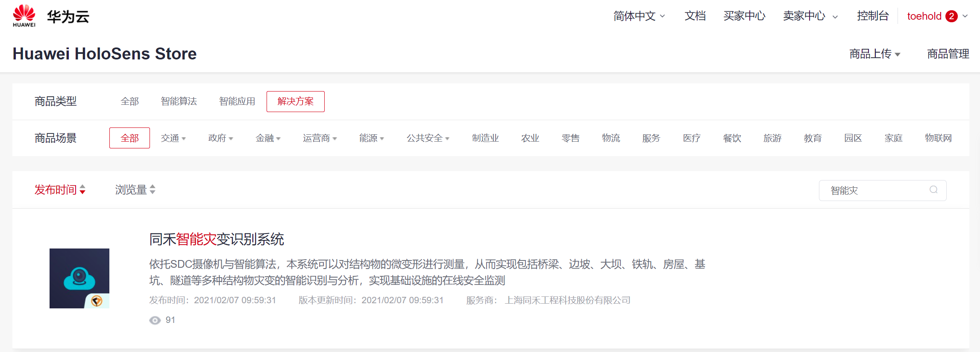
Task: Click the Huawei Cloud logo
Action: (51, 16)
